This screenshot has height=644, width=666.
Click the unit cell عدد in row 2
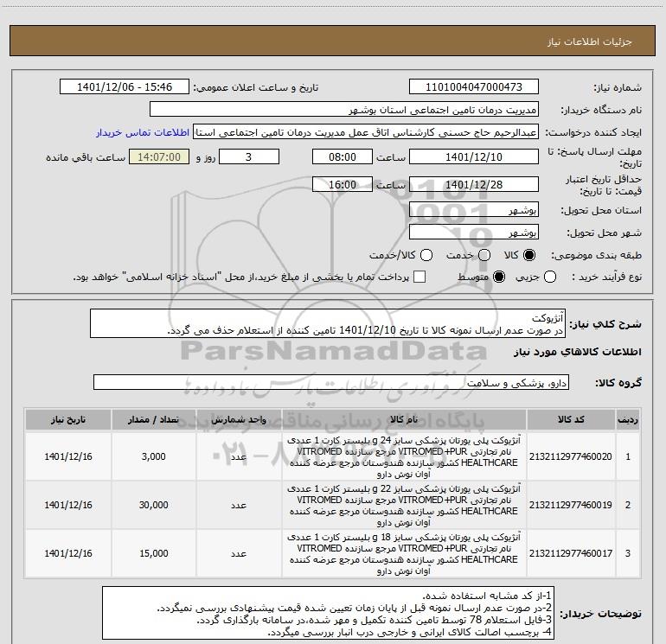(x=238, y=505)
